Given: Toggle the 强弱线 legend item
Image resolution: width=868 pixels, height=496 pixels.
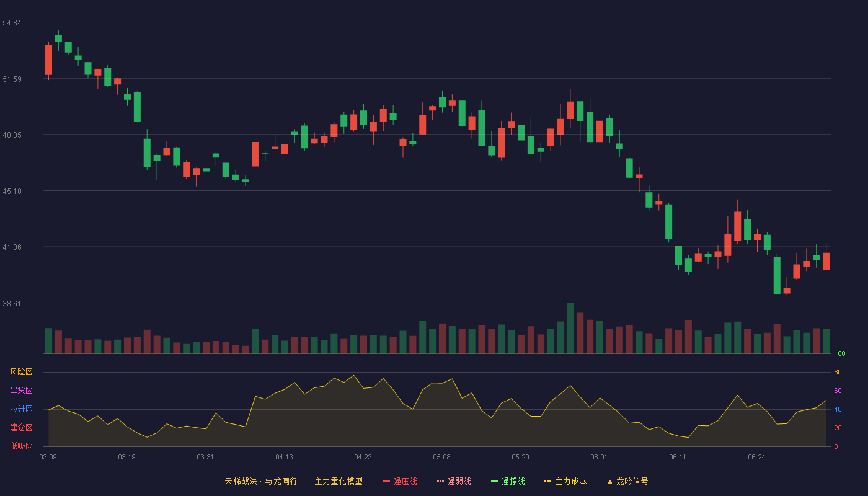Looking at the screenshot, I should coord(454,481).
